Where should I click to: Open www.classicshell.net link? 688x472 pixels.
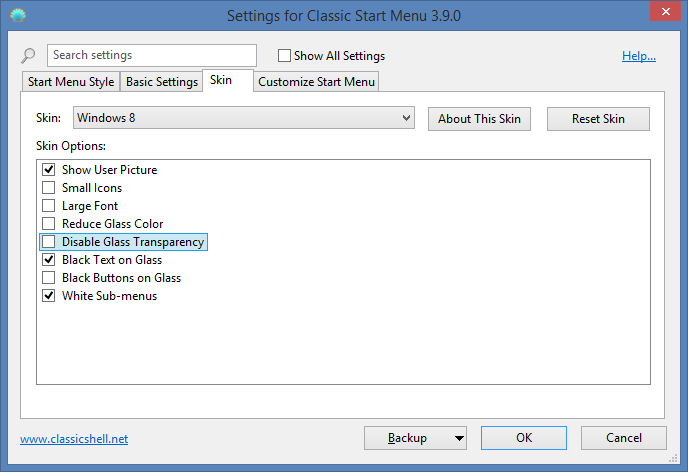tap(74, 439)
